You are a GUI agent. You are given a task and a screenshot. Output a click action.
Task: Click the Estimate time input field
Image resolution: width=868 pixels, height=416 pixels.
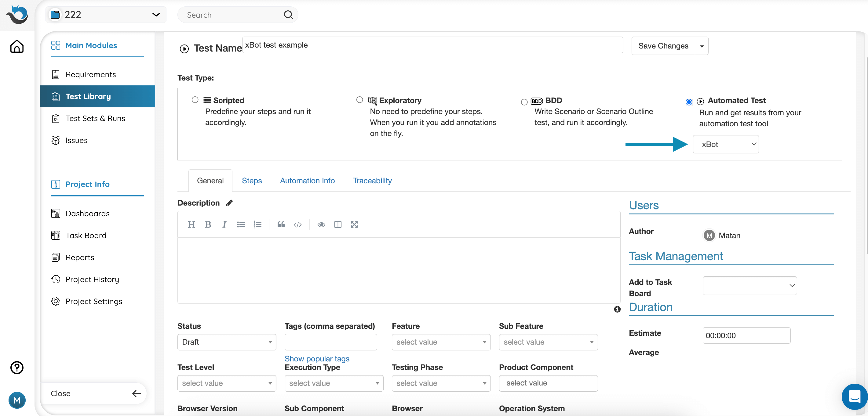tap(746, 335)
